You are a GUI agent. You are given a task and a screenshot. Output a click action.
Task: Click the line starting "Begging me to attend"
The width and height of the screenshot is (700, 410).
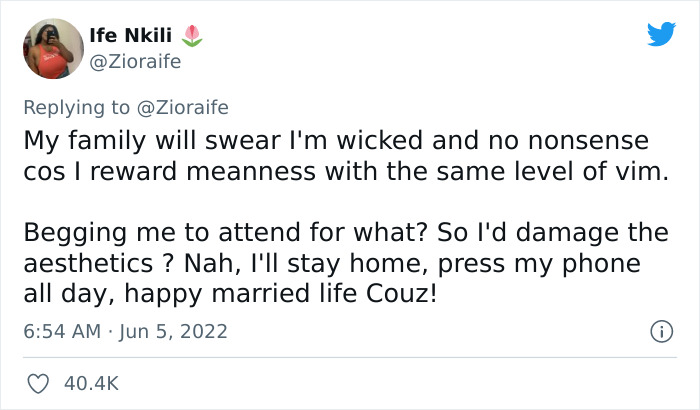coord(345,233)
